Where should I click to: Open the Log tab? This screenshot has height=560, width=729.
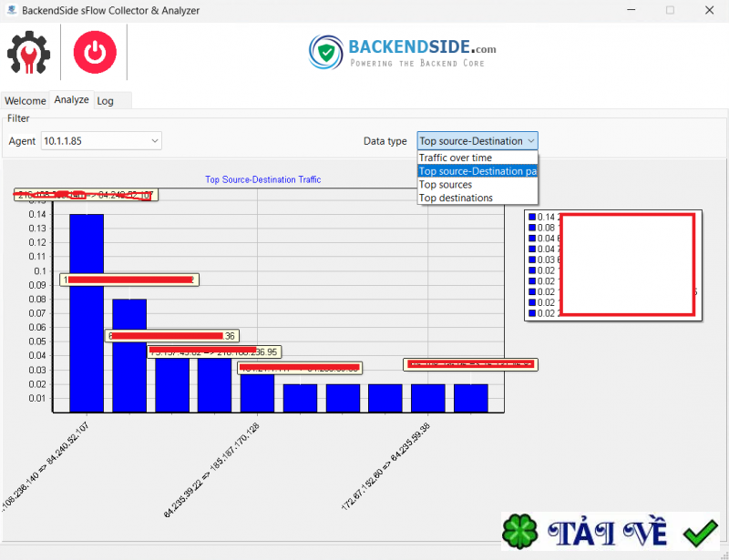coord(105,100)
